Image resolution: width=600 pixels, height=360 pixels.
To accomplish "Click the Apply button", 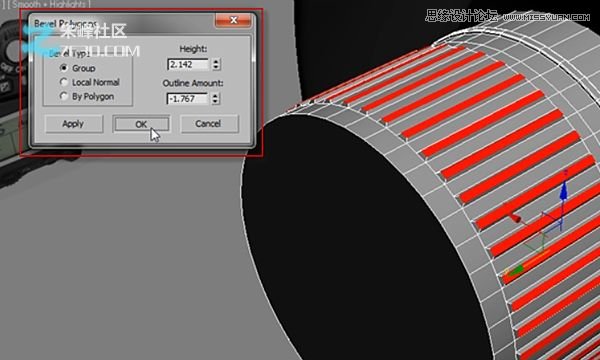I will coord(74,124).
